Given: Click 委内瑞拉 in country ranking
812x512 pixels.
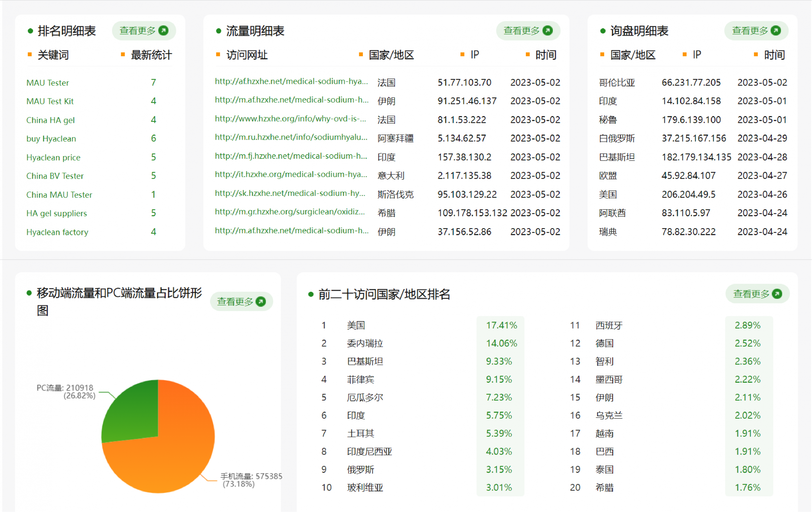Looking at the screenshot, I should click(x=365, y=344).
